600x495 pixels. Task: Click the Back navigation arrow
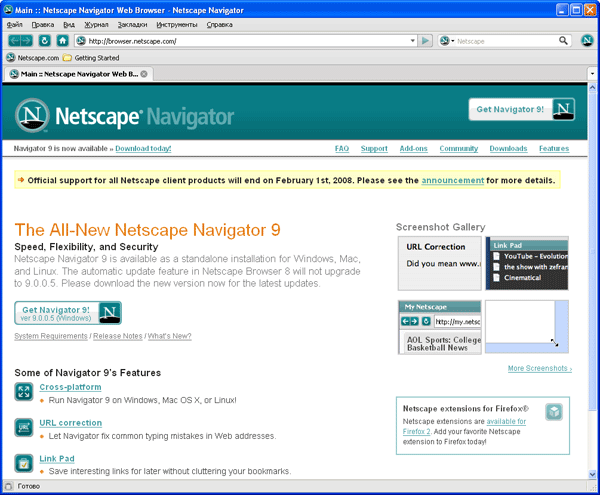[x=15, y=41]
